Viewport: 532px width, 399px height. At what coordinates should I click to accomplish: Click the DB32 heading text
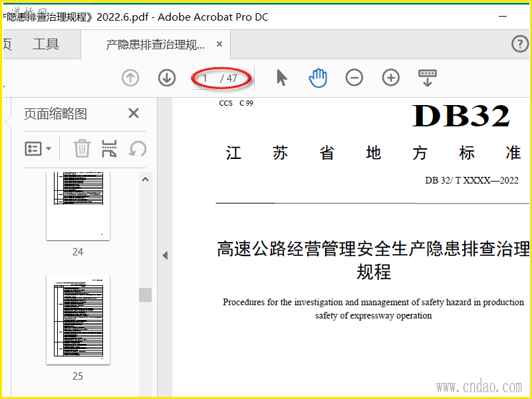tap(461, 116)
